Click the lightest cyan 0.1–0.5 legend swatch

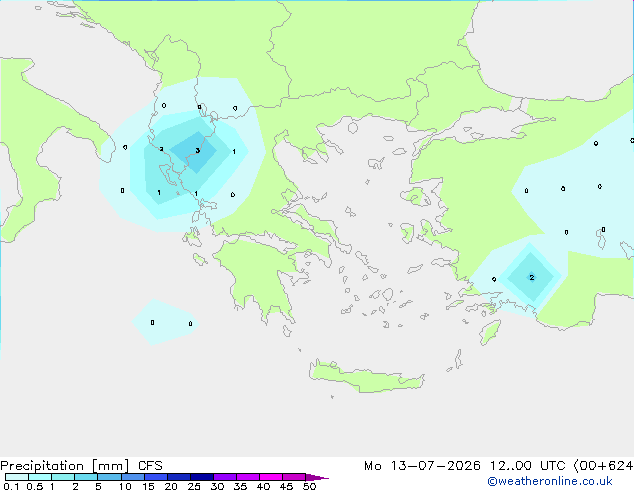point(17,477)
